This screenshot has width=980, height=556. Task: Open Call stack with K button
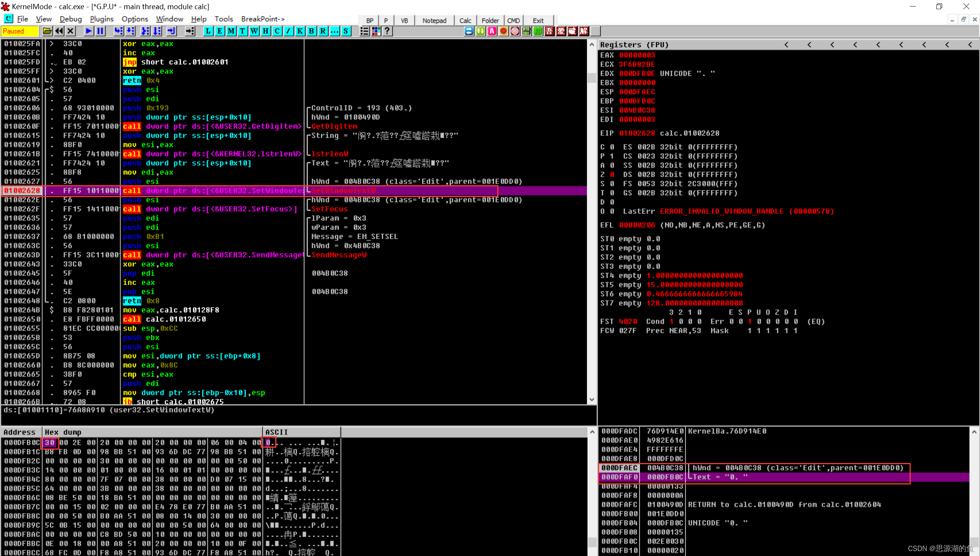[300, 31]
